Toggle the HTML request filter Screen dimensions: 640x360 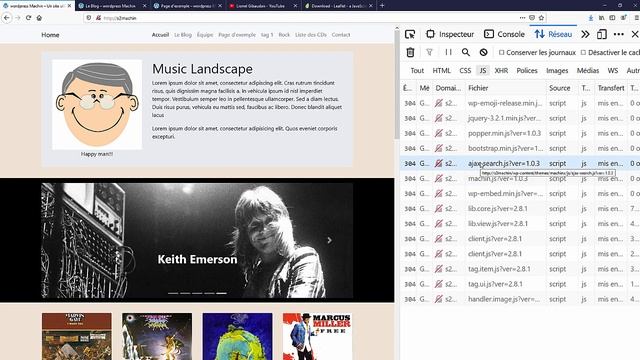(x=442, y=71)
